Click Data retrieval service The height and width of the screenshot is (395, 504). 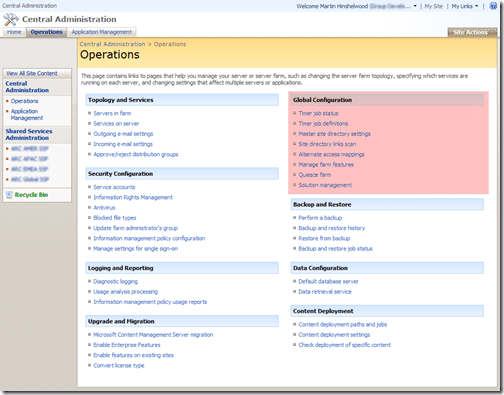click(325, 292)
